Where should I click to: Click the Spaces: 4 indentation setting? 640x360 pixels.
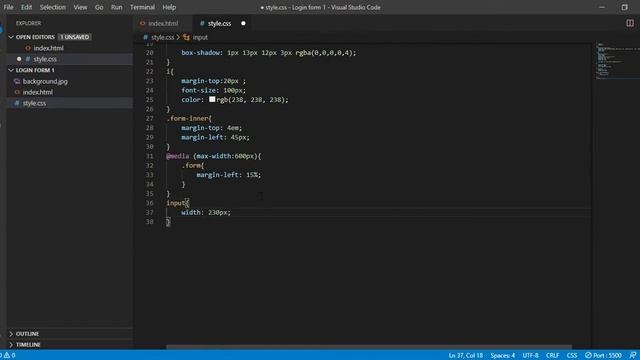tap(502, 355)
